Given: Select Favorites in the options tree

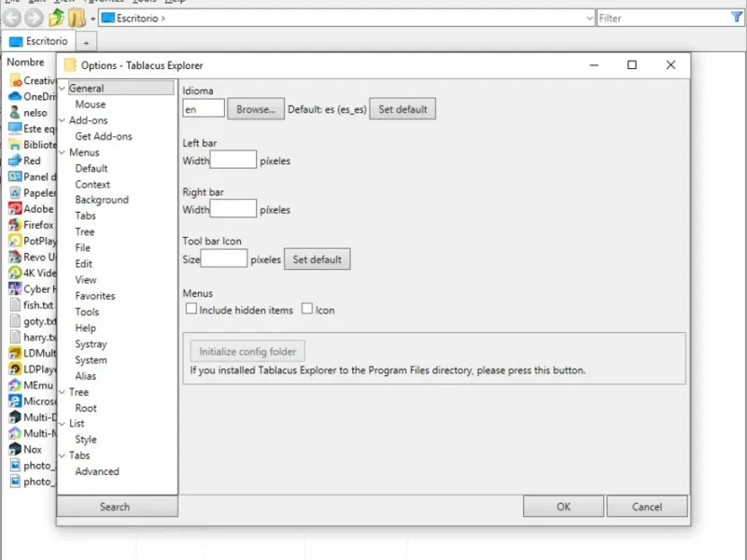Looking at the screenshot, I should [95, 296].
